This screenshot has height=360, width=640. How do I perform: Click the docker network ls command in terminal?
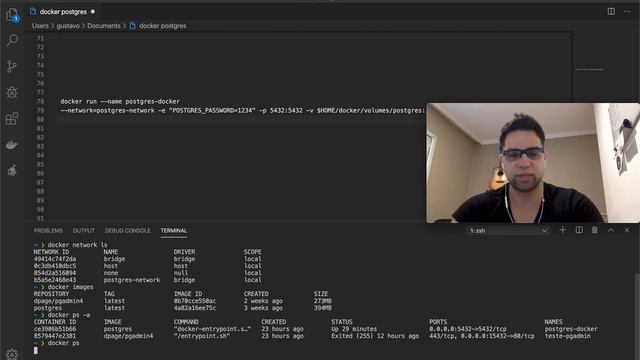[x=78, y=245]
